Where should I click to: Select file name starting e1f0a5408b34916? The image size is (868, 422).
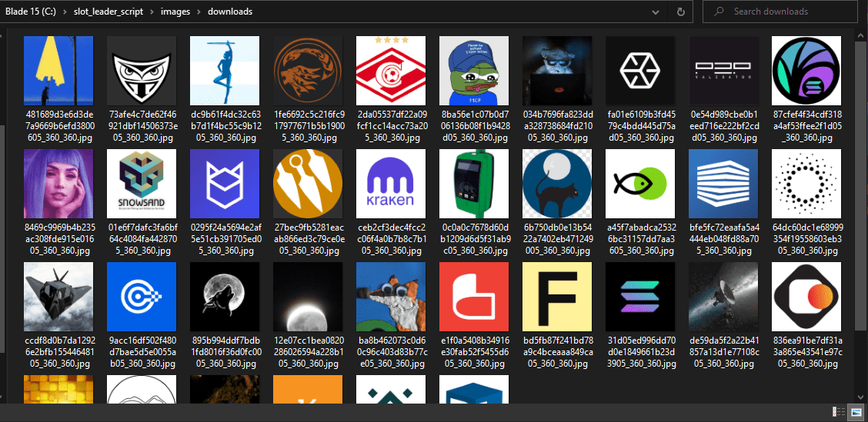[x=474, y=352]
